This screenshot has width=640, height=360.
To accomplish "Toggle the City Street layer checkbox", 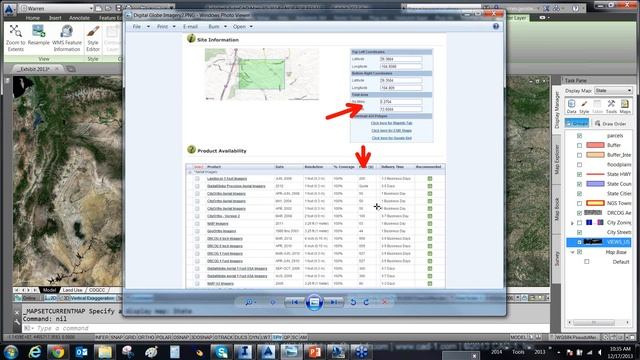I will tap(579, 232).
